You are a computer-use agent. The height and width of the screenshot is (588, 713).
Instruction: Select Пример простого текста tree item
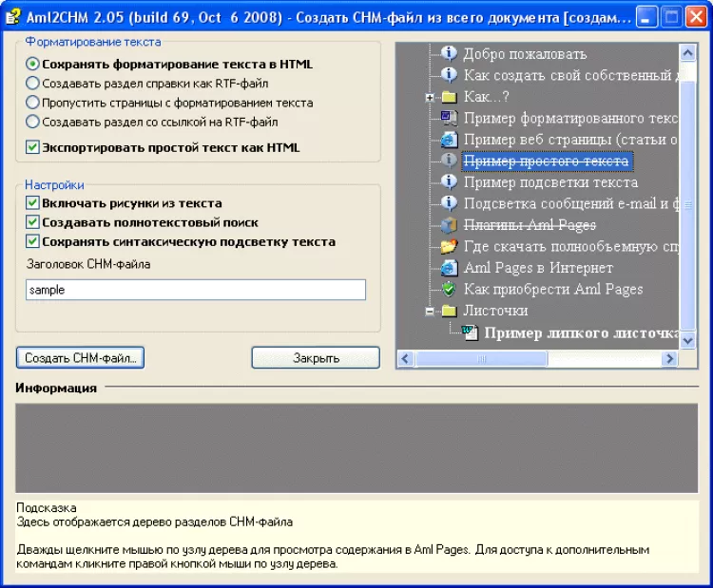click(547, 161)
